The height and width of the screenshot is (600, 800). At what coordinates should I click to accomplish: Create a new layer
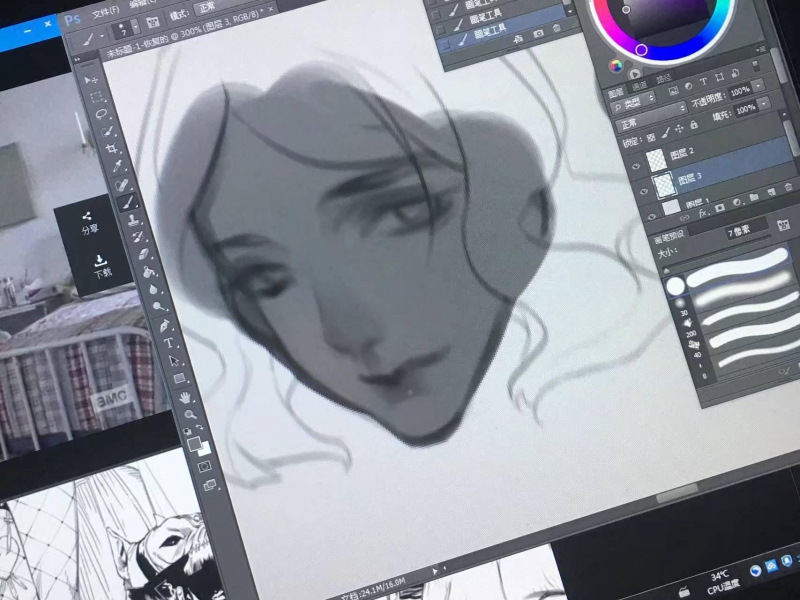pyautogui.click(x=771, y=191)
